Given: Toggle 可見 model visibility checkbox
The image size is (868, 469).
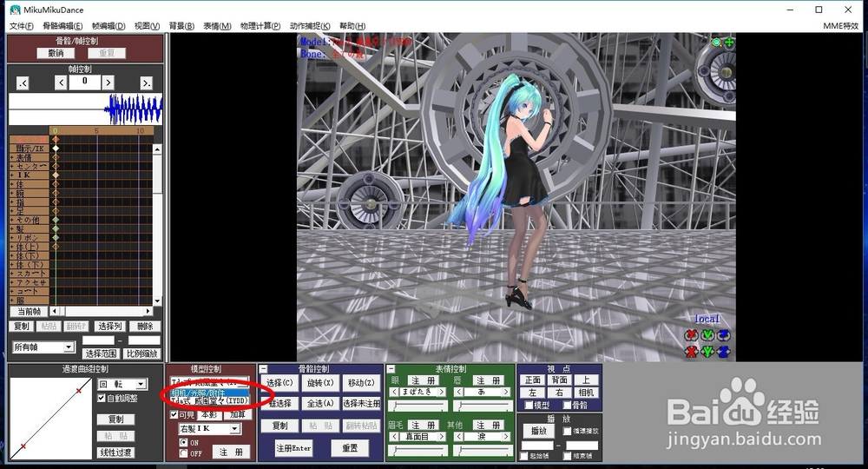Looking at the screenshot, I should point(174,414).
